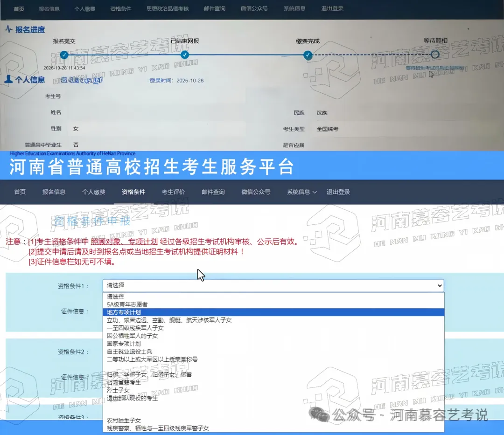Select 残疾警察、牺牲与一至四级残疾军警子女 option
This screenshot has width=504, height=435.
273,428
